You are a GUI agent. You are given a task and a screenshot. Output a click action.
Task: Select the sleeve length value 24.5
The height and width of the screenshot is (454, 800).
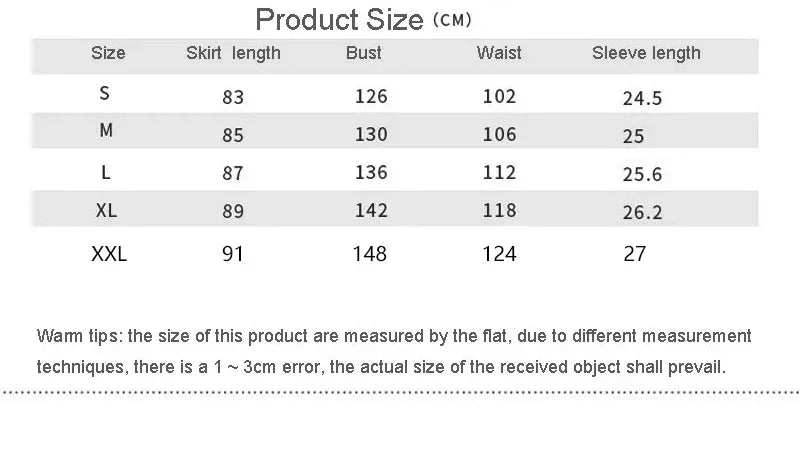coord(643,99)
